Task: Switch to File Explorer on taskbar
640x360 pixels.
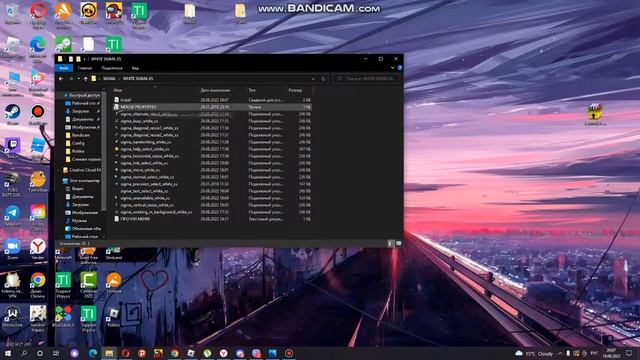Action: 109,353
